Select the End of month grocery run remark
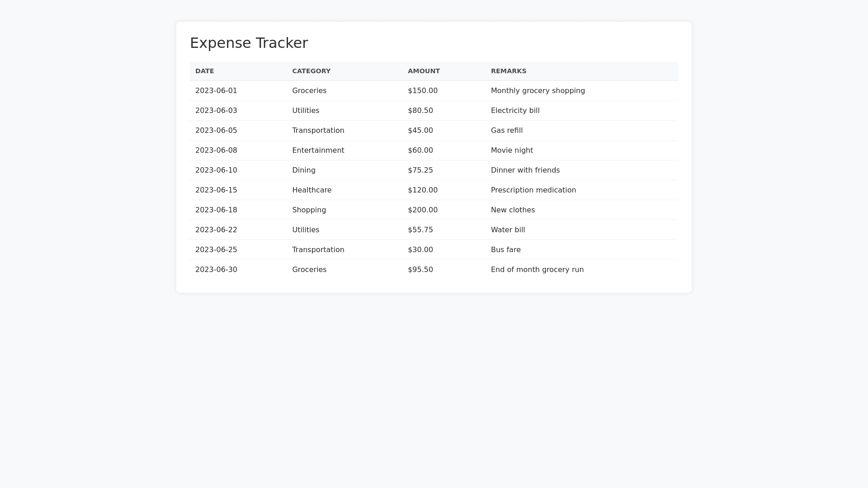 (x=537, y=270)
